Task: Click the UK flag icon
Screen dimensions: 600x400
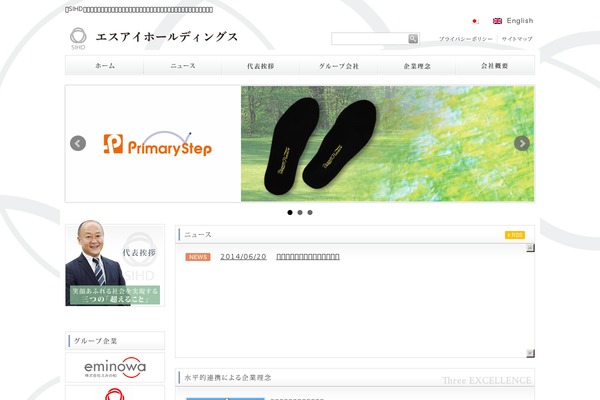Action: [x=497, y=21]
